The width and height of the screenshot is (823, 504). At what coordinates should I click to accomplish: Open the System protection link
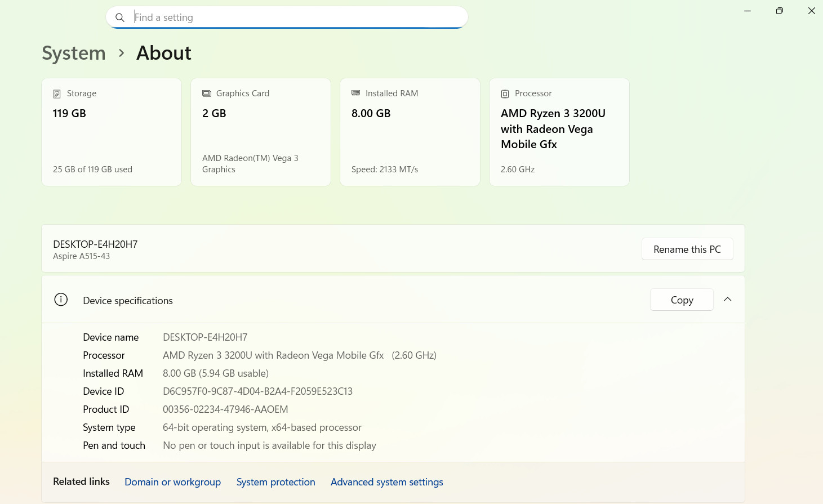pyautogui.click(x=275, y=482)
